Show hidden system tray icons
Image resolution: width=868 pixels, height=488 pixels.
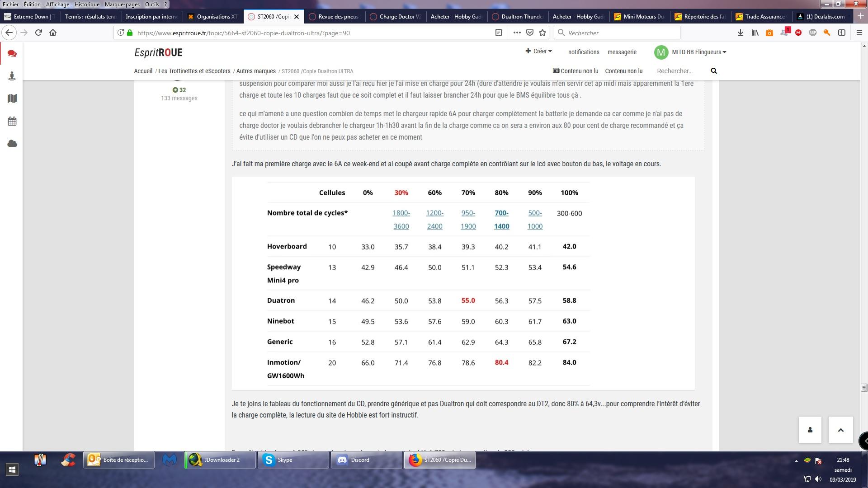[796, 460]
